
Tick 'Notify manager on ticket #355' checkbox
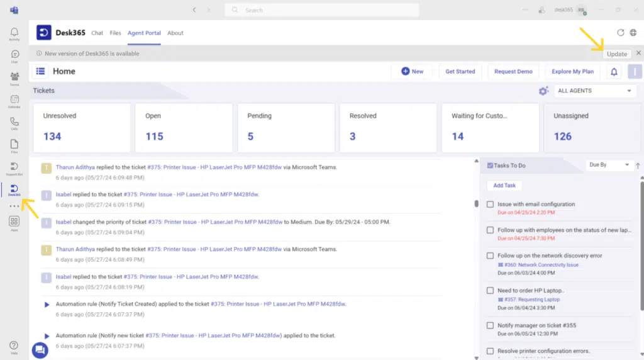[x=491, y=325]
